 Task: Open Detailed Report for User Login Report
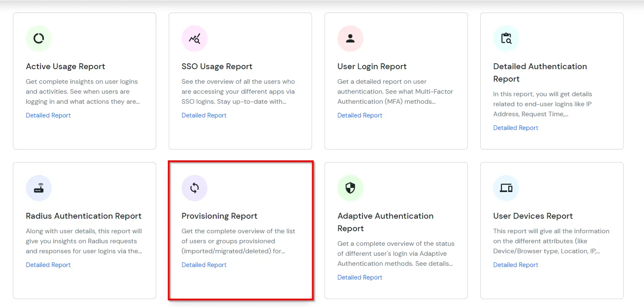click(x=359, y=115)
